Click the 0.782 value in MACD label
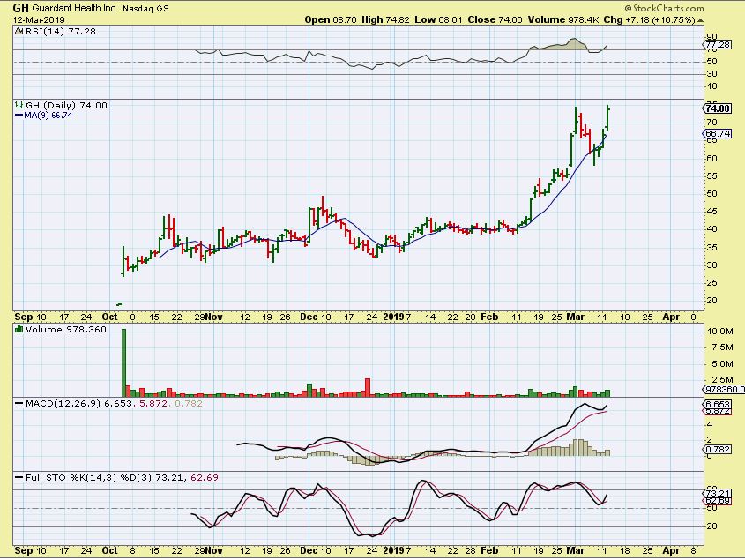 pos(189,404)
